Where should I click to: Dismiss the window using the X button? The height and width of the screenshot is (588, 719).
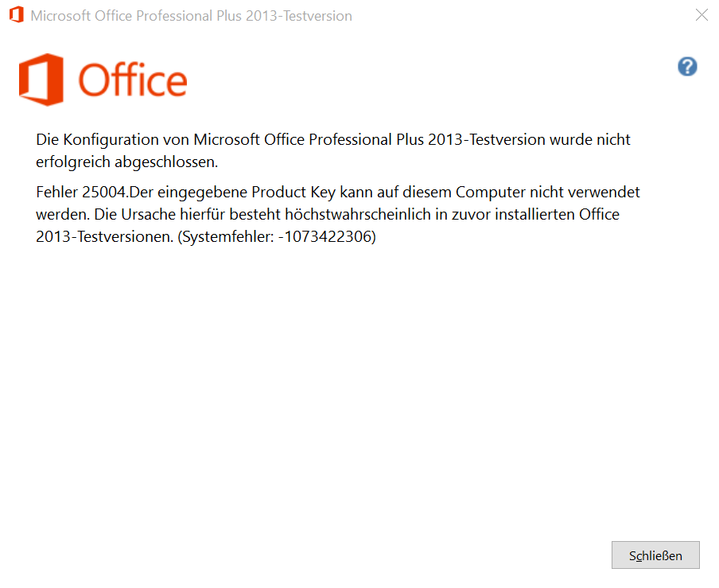click(702, 15)
